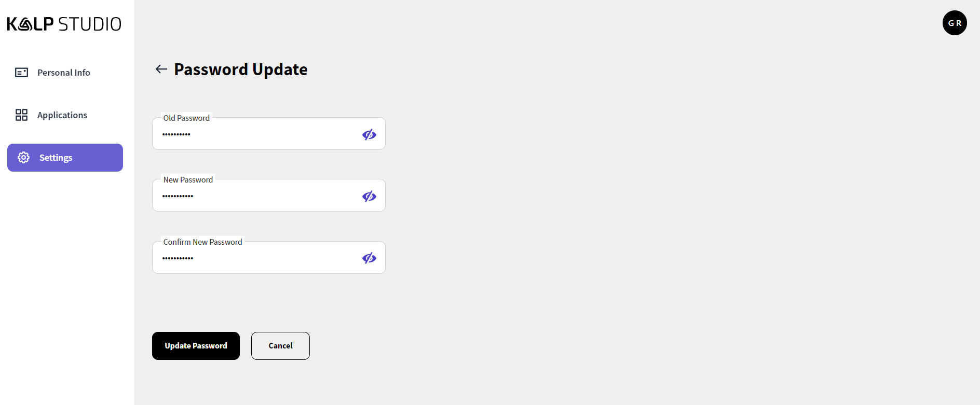Select the Settings sidebar item
Image resolution: width=980 pixels, height=405 pixels.
click(65, 158)
